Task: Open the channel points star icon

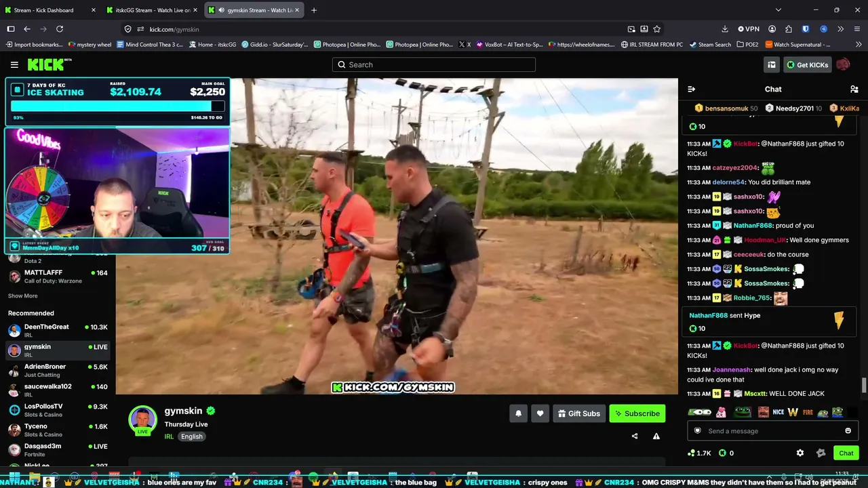Action: pos(821,453)
